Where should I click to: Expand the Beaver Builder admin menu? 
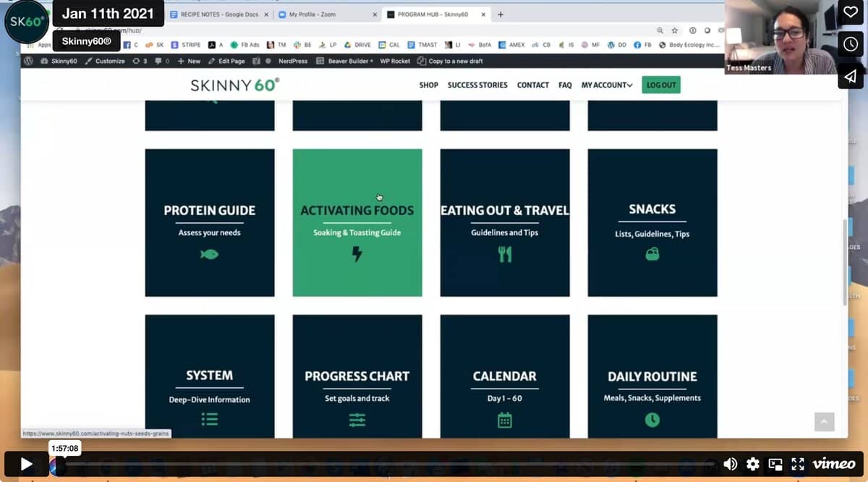point(345,61)
